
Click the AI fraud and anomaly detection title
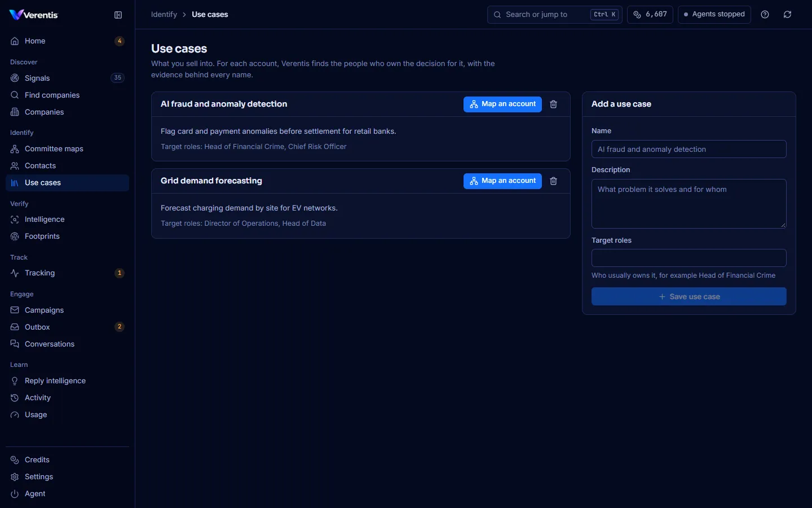(224, 104)
